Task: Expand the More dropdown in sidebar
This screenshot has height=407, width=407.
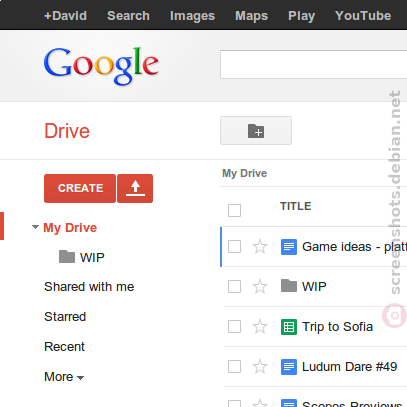Action: (x=64, y=377)
